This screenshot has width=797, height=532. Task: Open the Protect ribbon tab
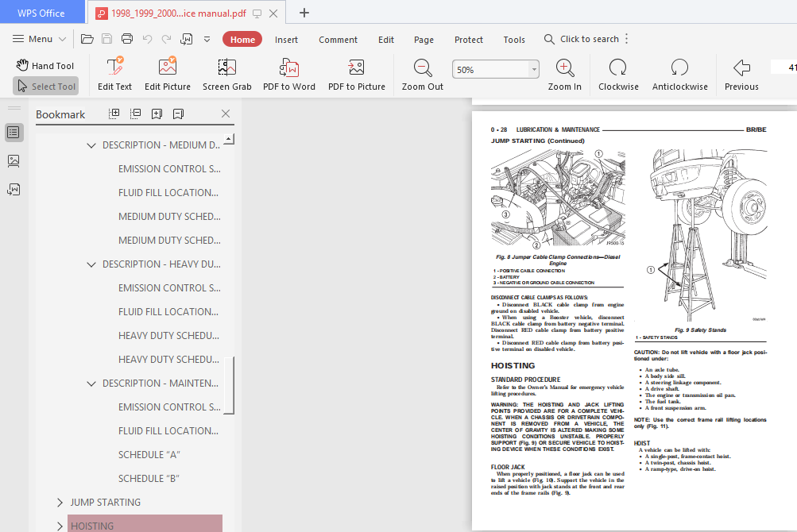[x=469, y=40]
